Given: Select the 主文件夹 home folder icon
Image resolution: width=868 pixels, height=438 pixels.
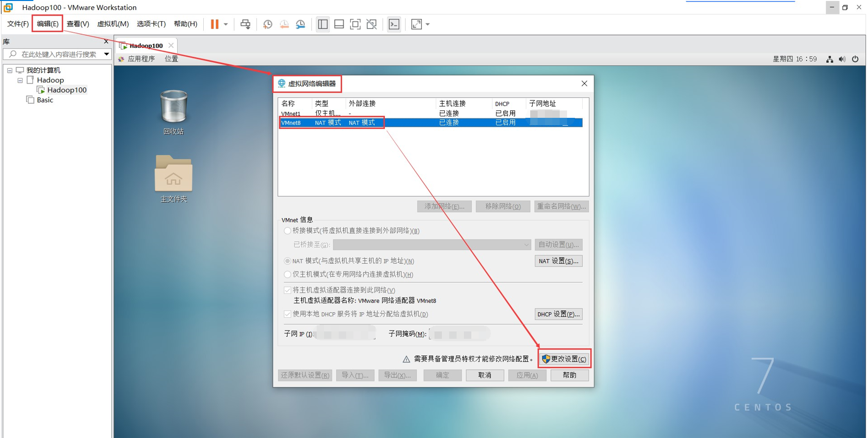Looking at the screenshot, I should (174, 179).
